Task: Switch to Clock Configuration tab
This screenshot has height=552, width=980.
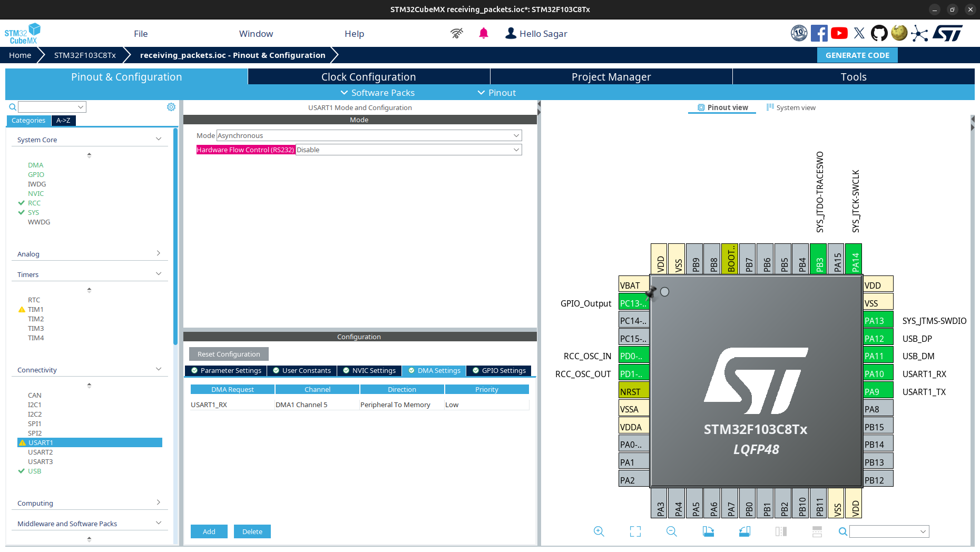Action: [369, 77]
